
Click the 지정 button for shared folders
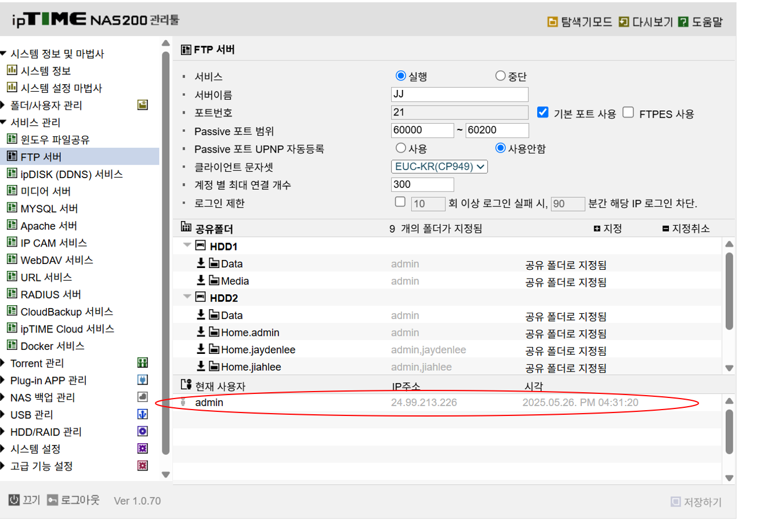tap(607, 229)
